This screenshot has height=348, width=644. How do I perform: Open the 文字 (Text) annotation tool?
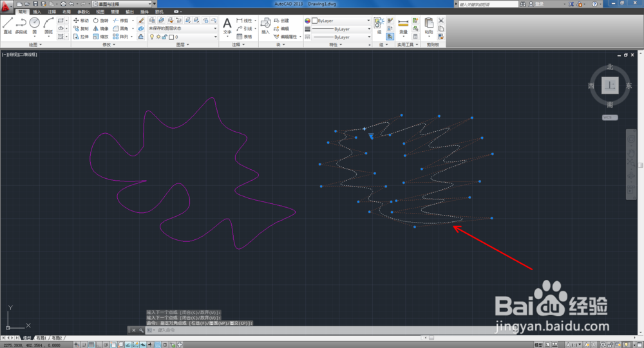pos(227,26)
